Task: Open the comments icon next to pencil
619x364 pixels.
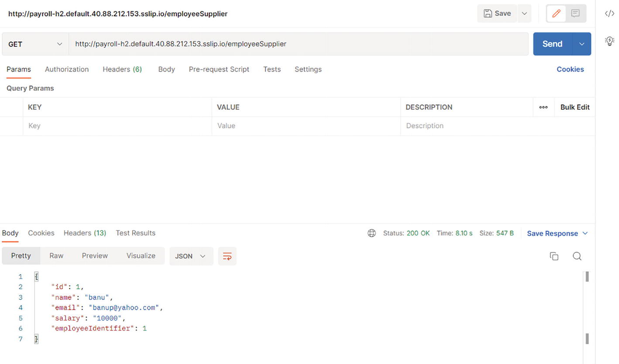Action: 575,14
